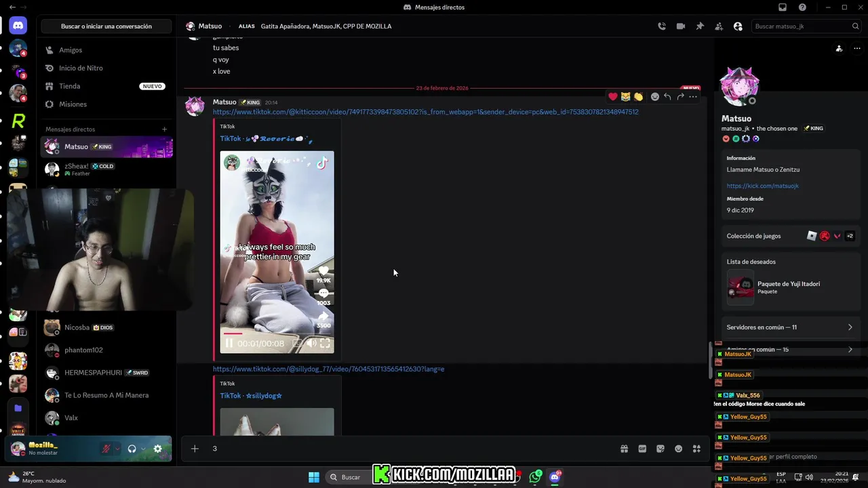Open the Tienda page
Screen dimensions: 868x488
[106, 86]
